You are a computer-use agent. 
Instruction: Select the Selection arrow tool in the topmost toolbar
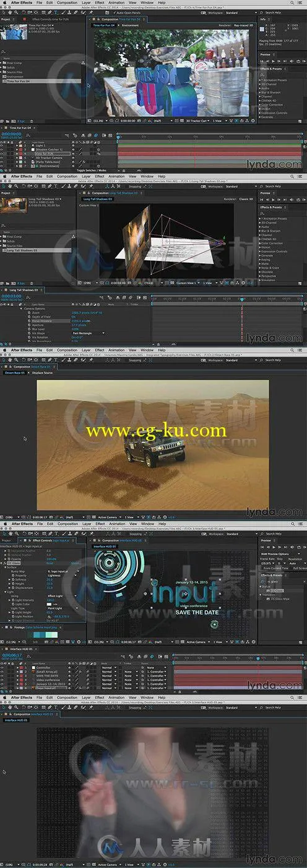pos(4,12)
